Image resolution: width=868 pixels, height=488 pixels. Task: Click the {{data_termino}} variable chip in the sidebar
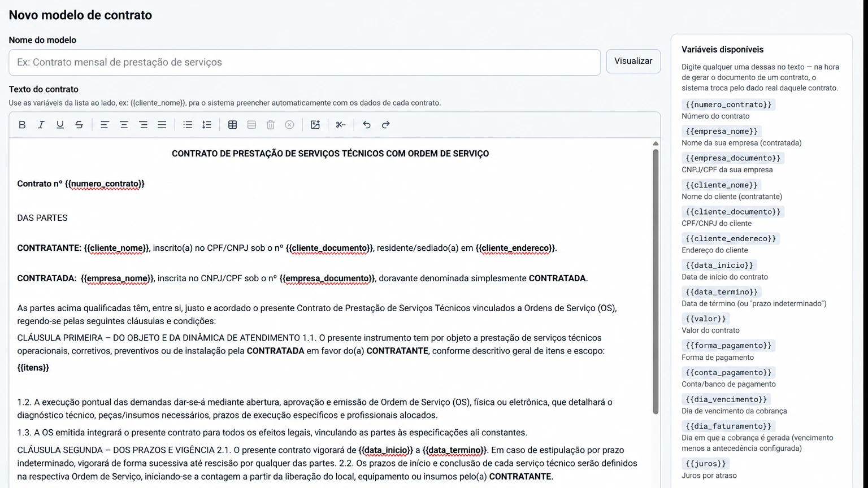722,292
